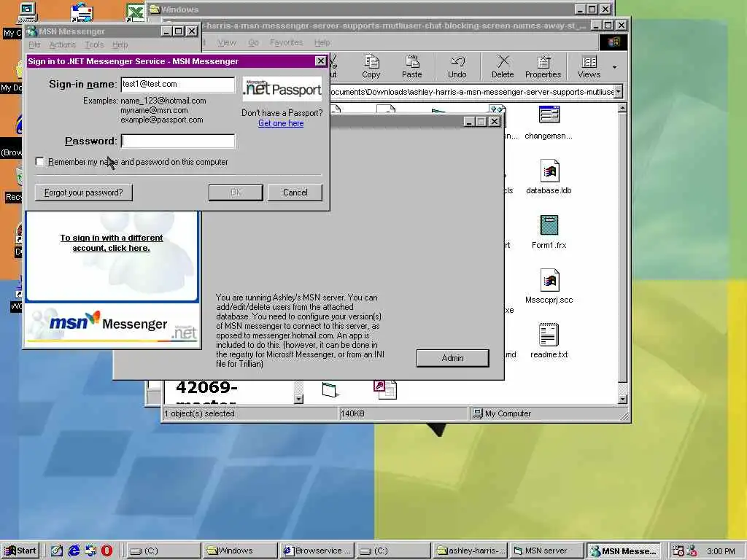The height and width of the screenshot is (560, 747).
Task: Click the clock showing 3:00 PM
Action: [720, 551]
